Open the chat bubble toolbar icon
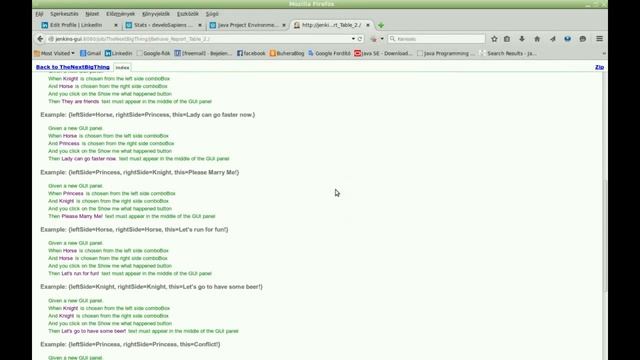Viewport: 640px width, 360px height. point(583,39)
